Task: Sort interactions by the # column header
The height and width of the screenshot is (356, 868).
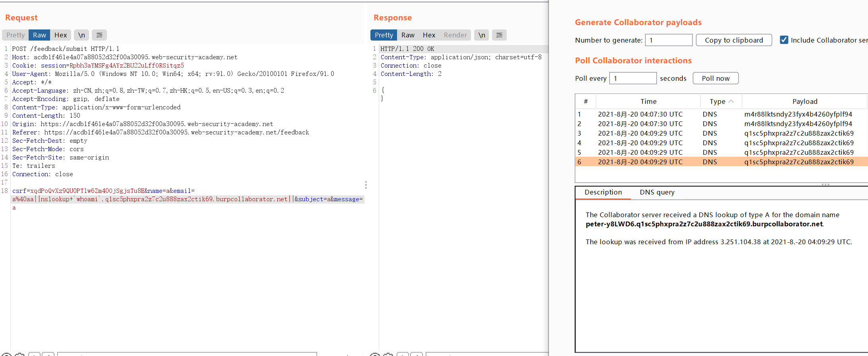Action: 585,101
